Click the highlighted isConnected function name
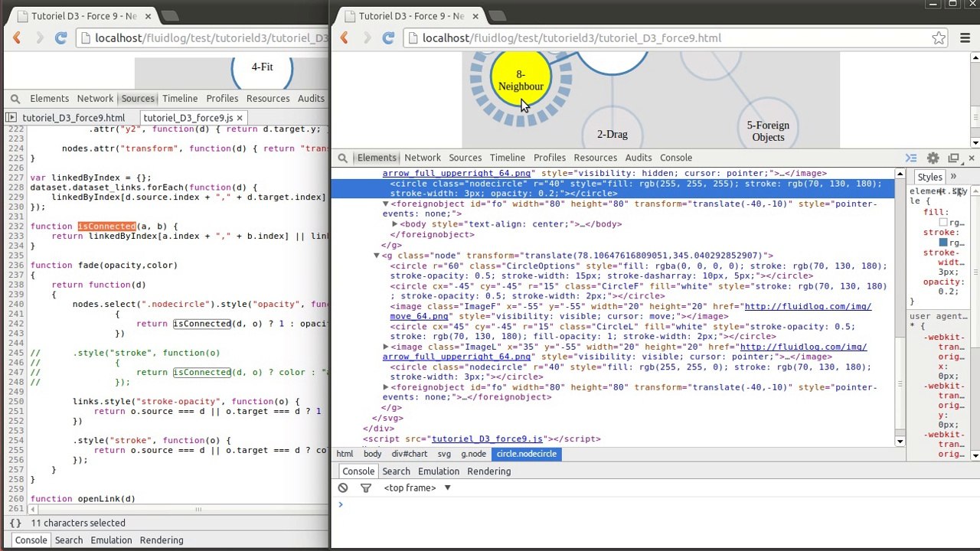Screen dimensions: 980x551 tap(106, 227)
